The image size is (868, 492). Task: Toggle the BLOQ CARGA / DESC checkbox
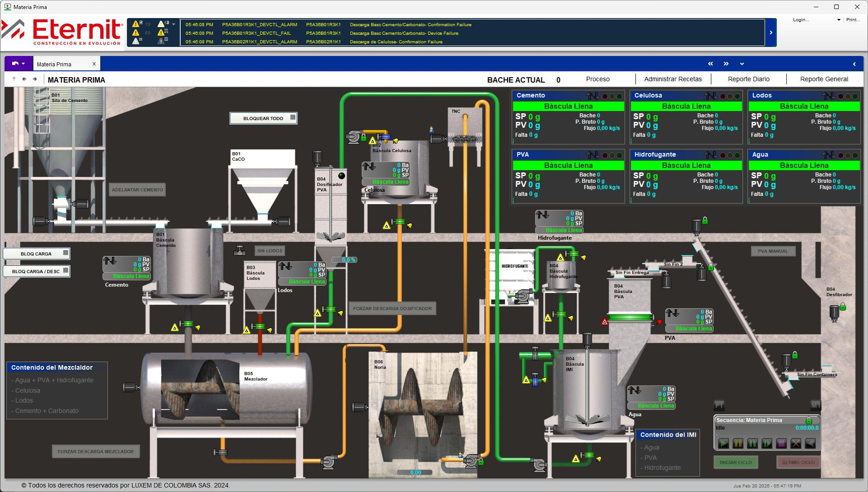coord(65,271)
